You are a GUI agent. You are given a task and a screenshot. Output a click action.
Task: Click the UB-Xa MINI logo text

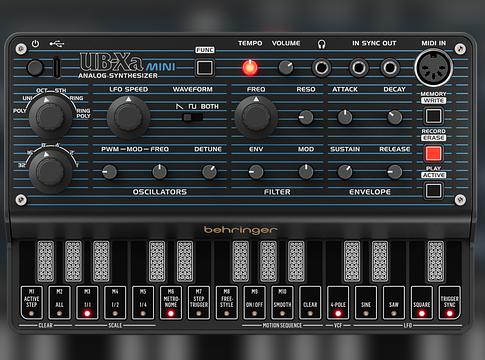pyautogui.click(x=127, y=62)
